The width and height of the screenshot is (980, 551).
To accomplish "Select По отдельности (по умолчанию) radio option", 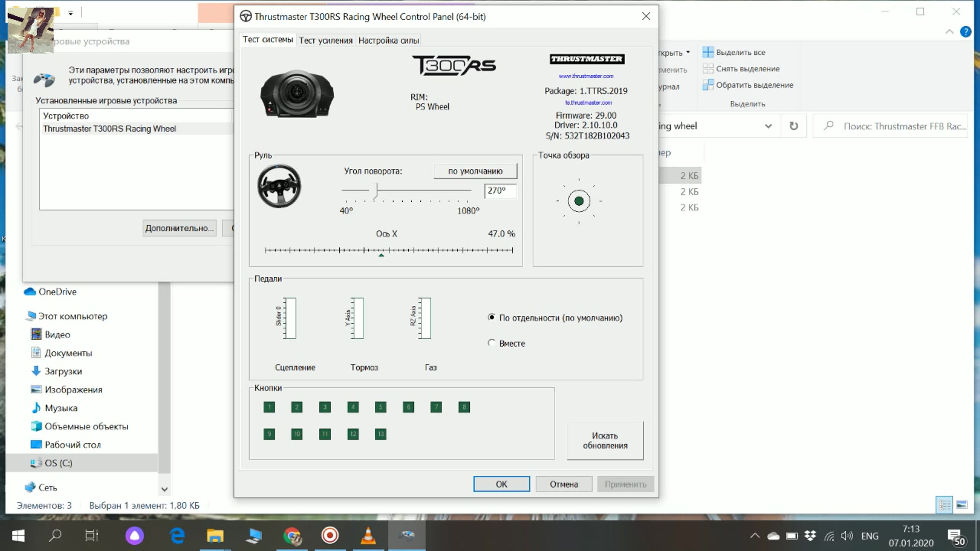I will (555, 318).
